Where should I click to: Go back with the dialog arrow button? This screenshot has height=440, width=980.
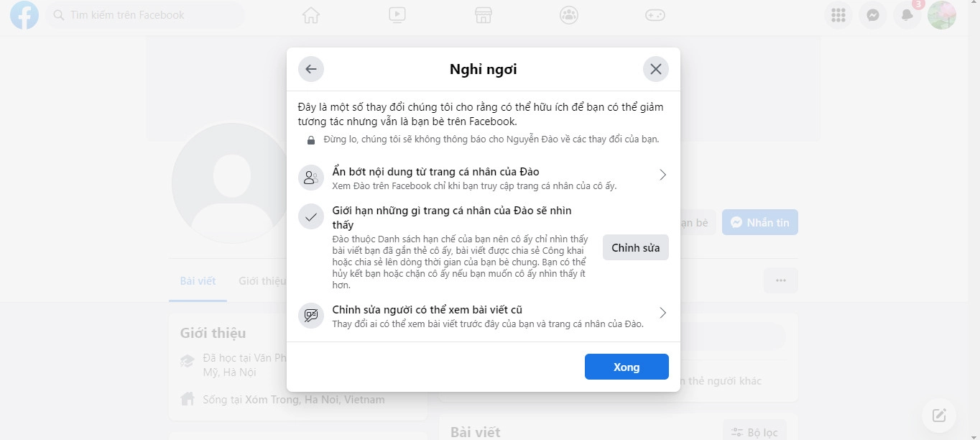click(x=311, y=69)
